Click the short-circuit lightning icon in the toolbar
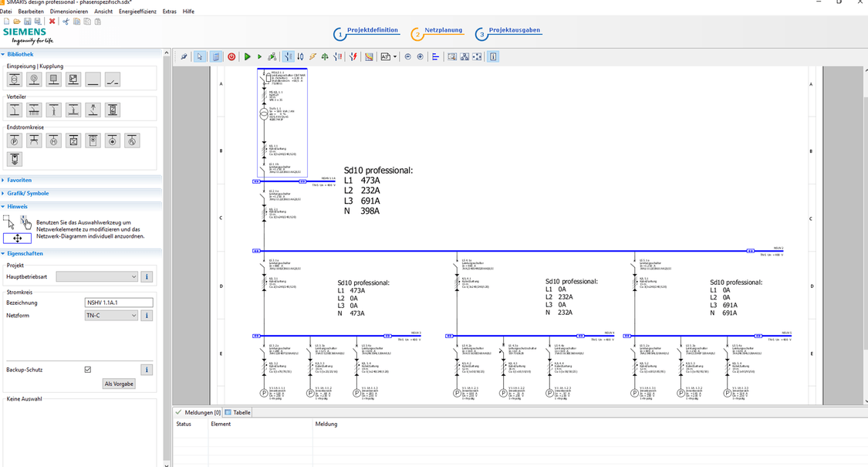The width and height of the screenshot is (868, 467). pyautogui.click(x=312, y=56)
